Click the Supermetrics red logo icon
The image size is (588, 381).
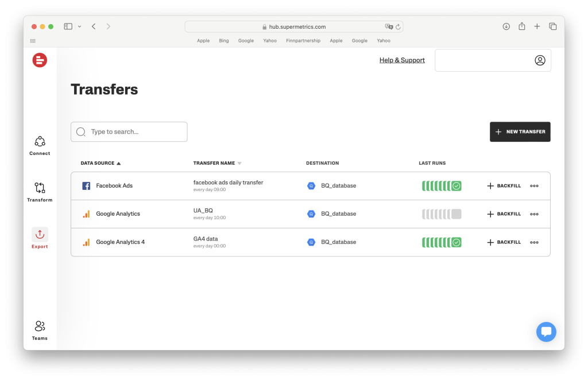[x=40, y=60]
